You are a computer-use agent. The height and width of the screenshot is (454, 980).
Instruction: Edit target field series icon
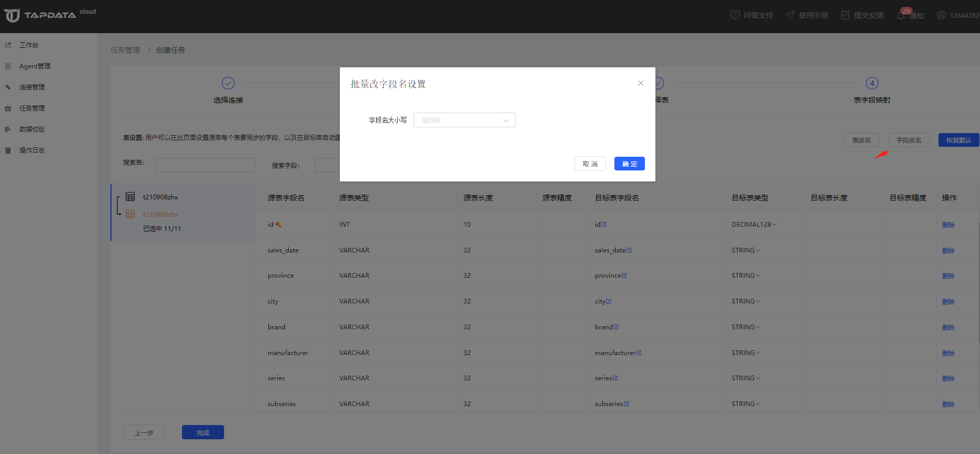click(x=615, y=378)
